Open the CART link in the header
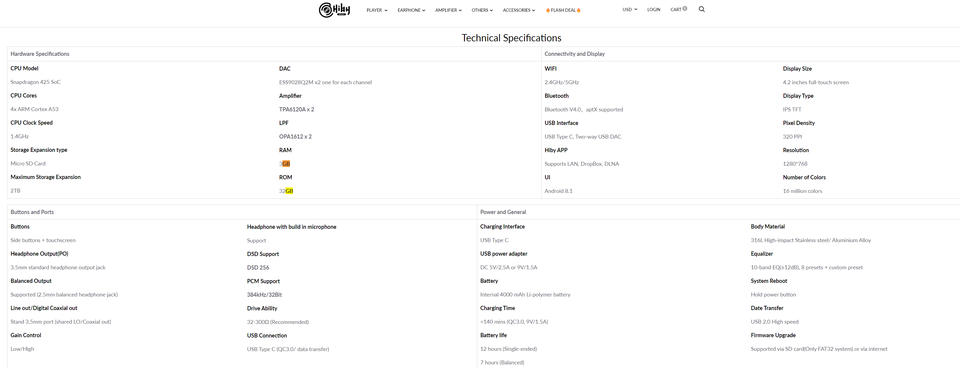The height and width of the screenshot is (368, 960). pyautogui.click(x=678, y=9)
